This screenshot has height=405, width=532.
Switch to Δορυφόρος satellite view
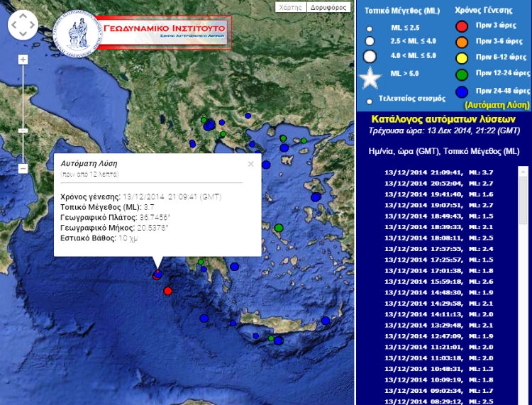pyautogui.click(x=329, y=7)
